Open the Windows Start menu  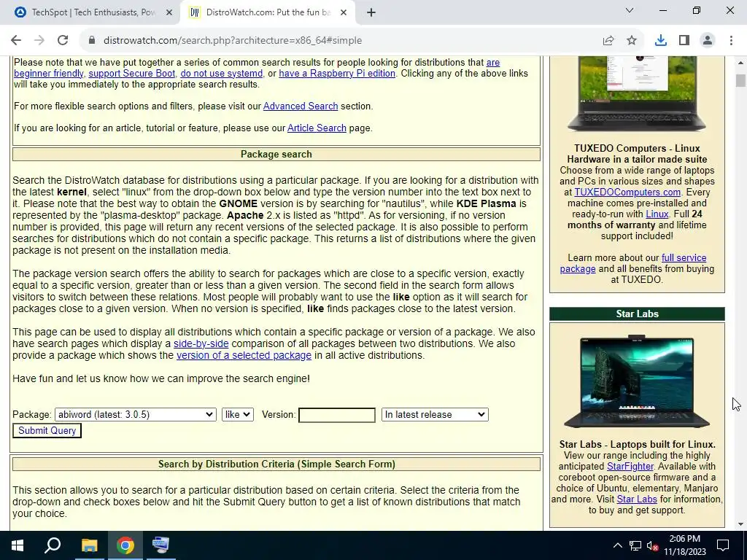[18, 545]
